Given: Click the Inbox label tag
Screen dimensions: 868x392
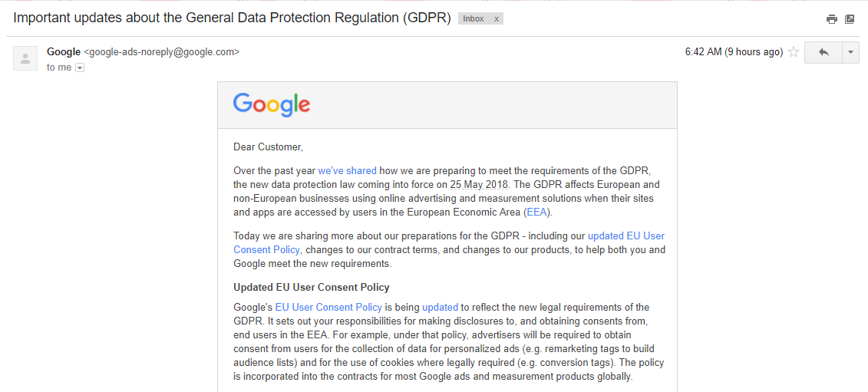Looking at the screenshot, I should (x=474, y=19).
